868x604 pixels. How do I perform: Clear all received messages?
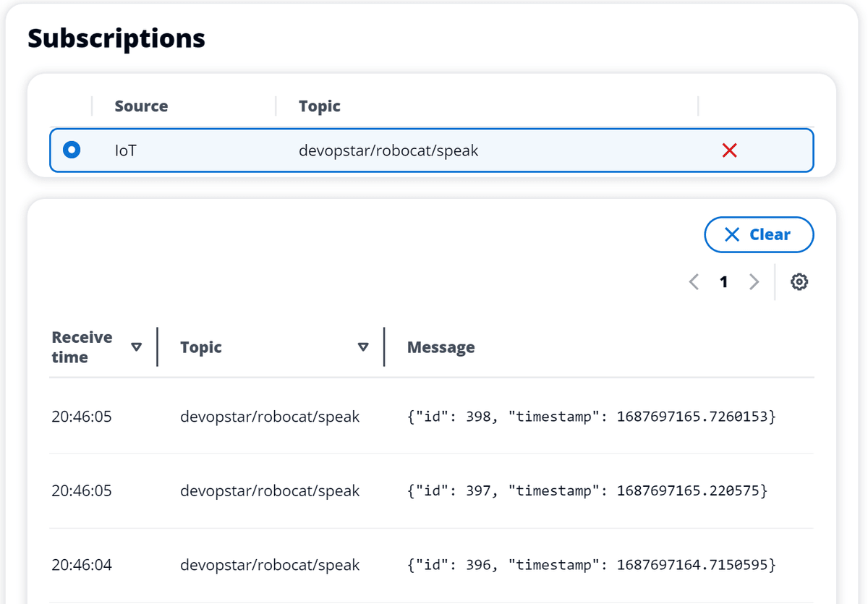coord(759,234)
